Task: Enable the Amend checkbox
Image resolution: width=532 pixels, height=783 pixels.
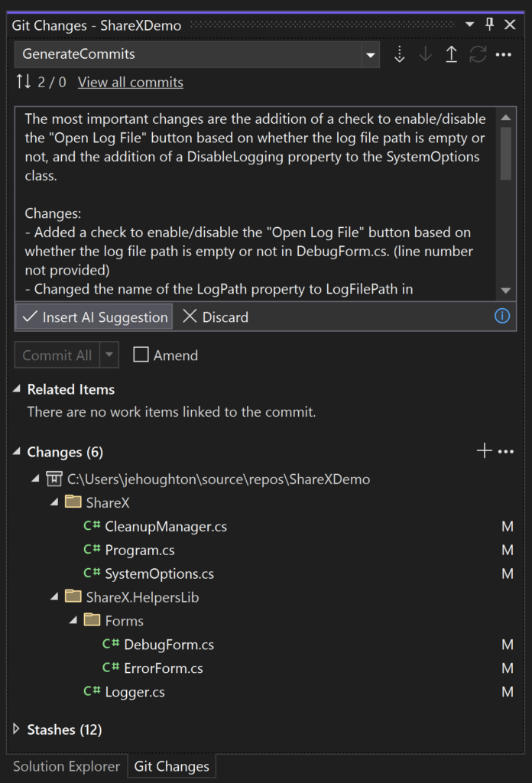Action: (x=141, y=355)
